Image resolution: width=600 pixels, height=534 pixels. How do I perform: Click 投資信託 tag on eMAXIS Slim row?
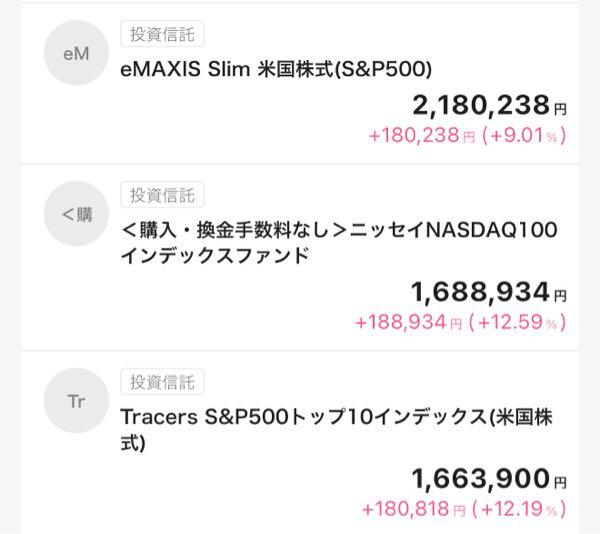coord(162,34)
